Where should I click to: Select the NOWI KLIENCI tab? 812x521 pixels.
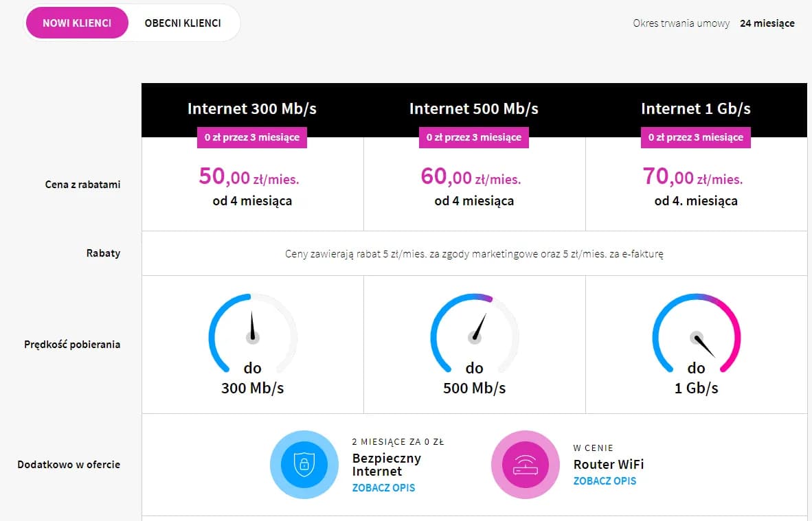tap(77, 22)
